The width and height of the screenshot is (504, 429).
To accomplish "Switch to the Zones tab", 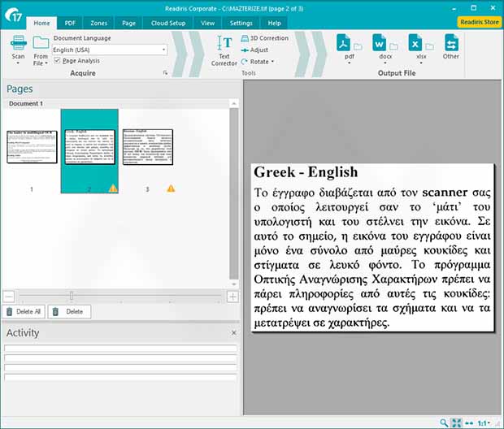I will (x=98, y=24).
